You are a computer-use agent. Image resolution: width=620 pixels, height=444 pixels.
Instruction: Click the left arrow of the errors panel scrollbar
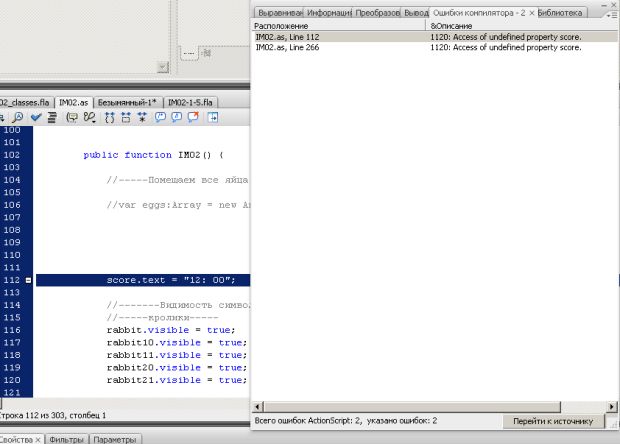coord(258,406)
